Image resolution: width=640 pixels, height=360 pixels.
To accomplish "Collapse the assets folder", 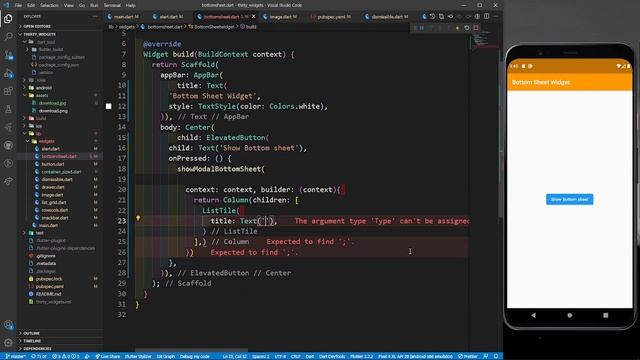I will [x=42, y=96].
